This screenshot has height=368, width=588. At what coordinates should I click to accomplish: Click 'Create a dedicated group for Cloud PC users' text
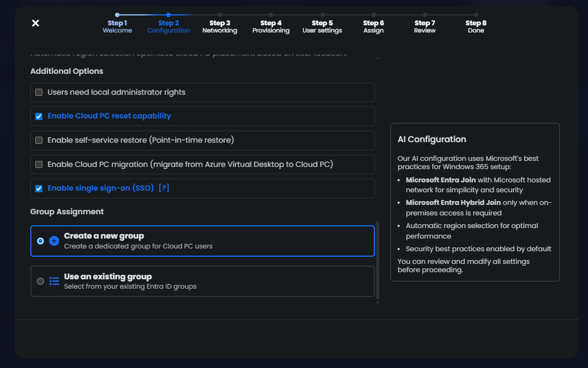138,246
